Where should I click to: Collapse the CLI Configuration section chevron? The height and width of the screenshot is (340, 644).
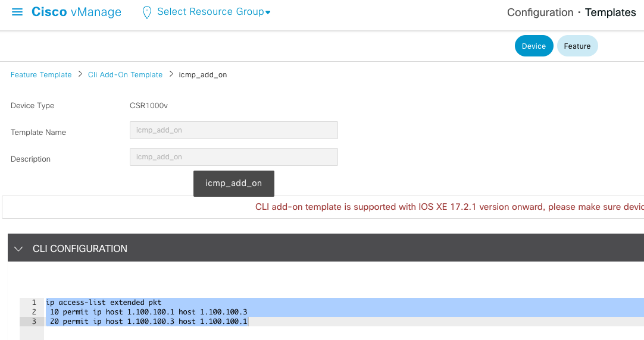coord(18,248)
